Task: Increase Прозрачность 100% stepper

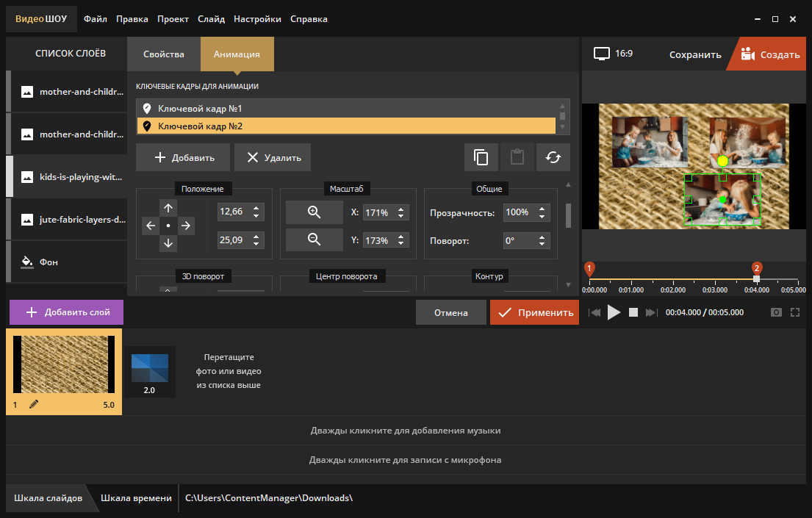Action: tap(542, 209)
